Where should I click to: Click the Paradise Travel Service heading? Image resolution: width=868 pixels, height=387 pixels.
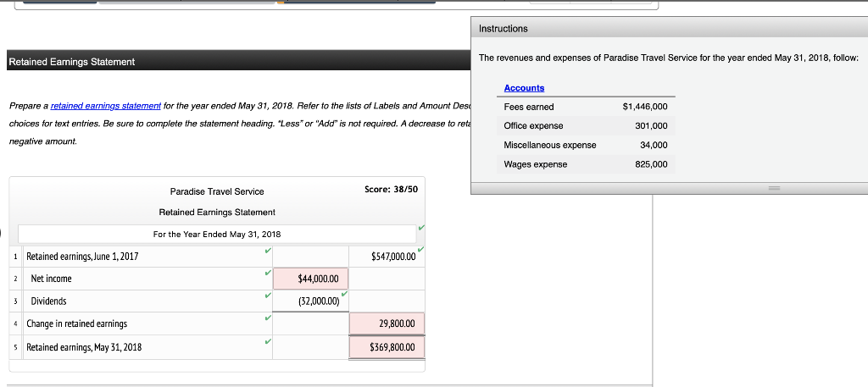(217, 191)
